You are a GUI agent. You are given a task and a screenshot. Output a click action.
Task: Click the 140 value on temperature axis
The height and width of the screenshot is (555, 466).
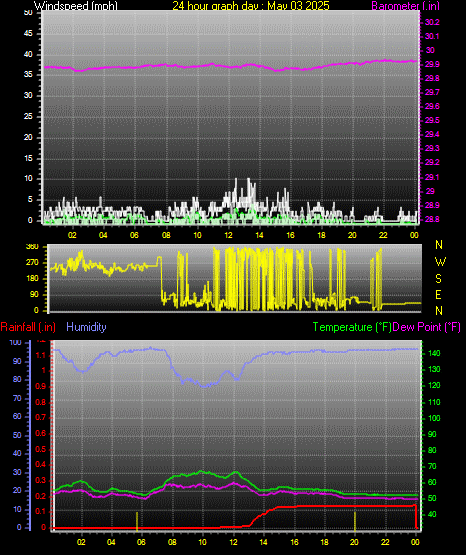coord(435,353)
